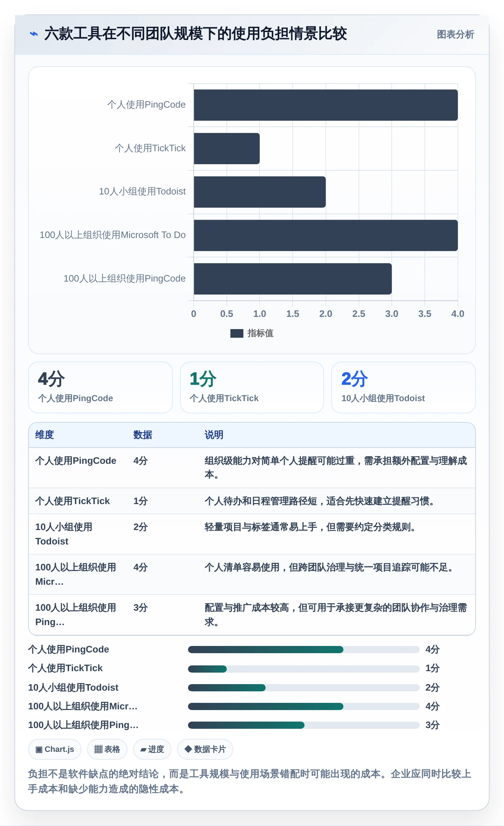The image size is (504, 826).
Task: Select the 100人以上组织使用 Micr… table cell
Action: (76, 575)
